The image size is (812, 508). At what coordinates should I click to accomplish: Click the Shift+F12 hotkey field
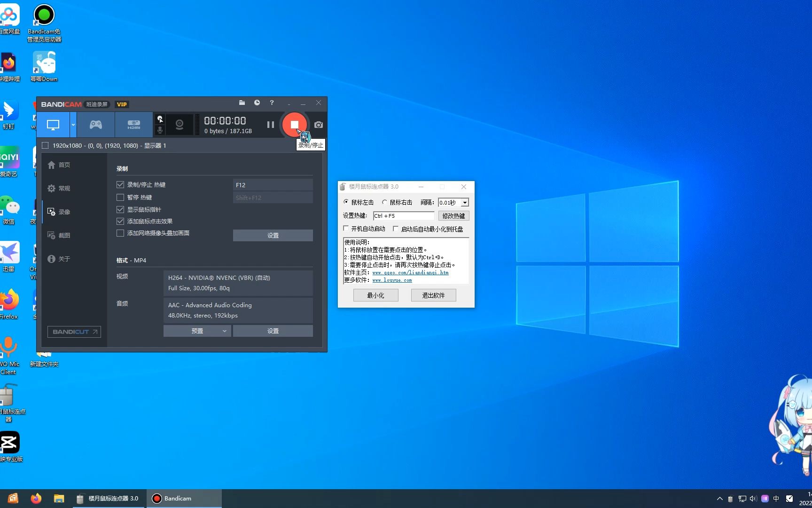(x=273, y=198)
